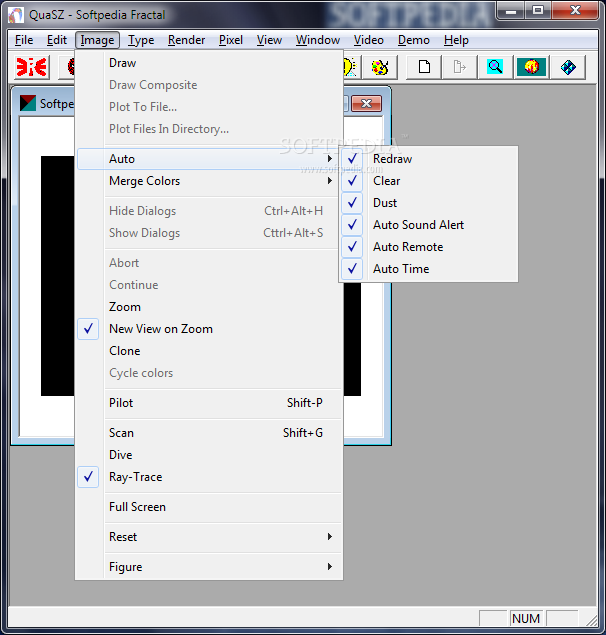Click the blank page new document icon

pos(424,67)
